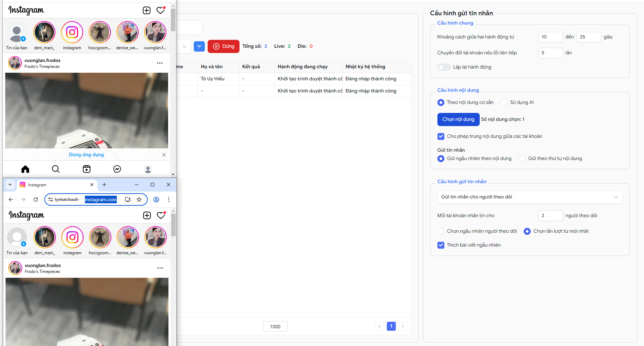Open the Chrome three-dot menu
Viewport: 644px width, 346px height.
tap(169, 199)
